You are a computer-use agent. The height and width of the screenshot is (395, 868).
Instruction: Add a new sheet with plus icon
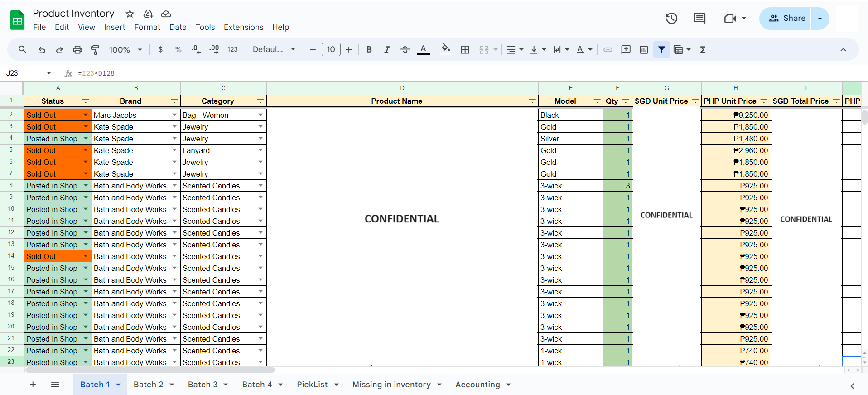33,385
